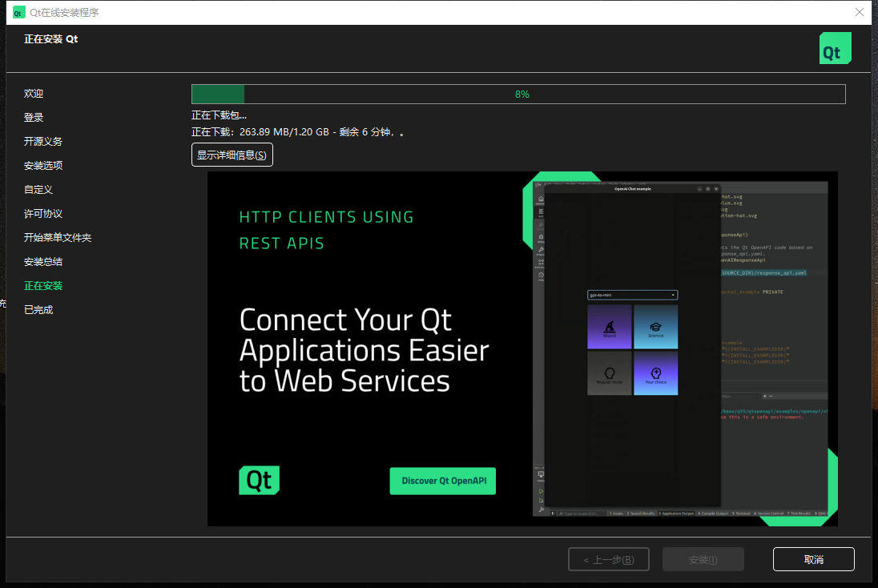The height and width of the screenshot is (588, 878).
Task: Select the 自定义 step in sidebar
Action: [x=38, y=190]
